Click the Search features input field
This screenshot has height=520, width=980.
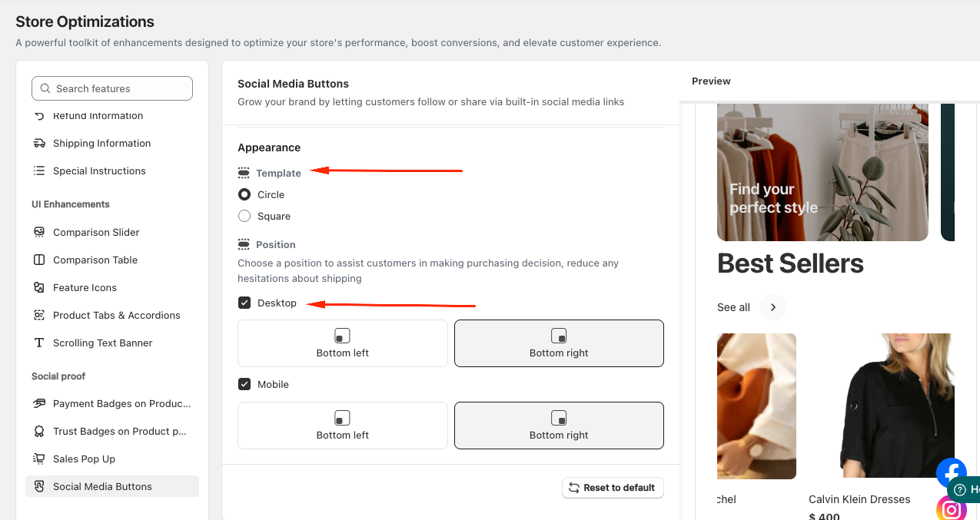[112, 88]
